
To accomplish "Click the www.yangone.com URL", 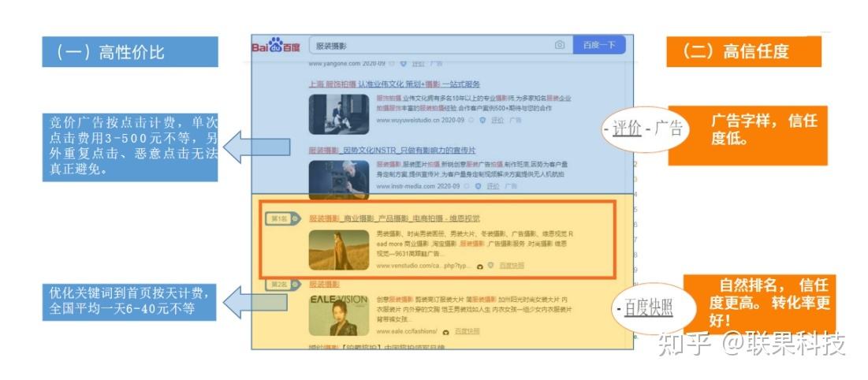I will click(334, 64).
